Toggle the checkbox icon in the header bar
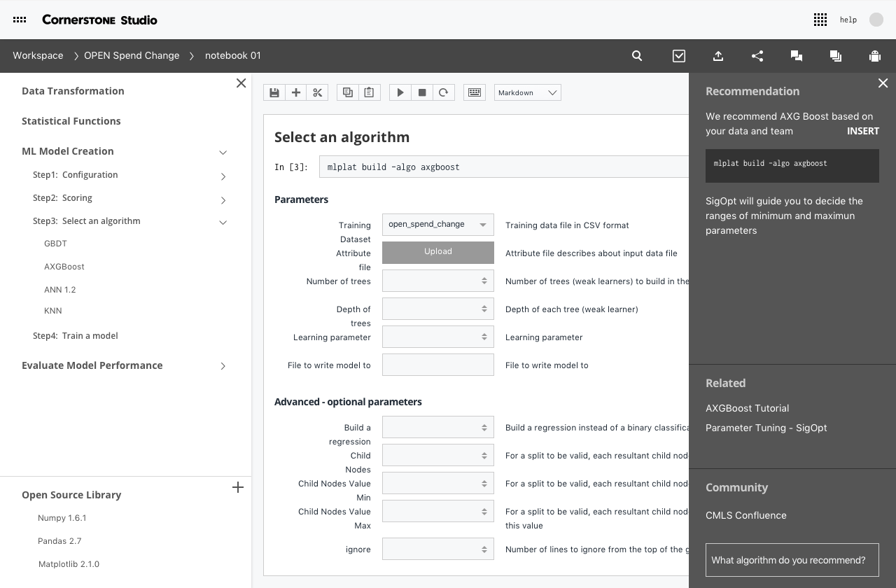 [x=678, y=56]
